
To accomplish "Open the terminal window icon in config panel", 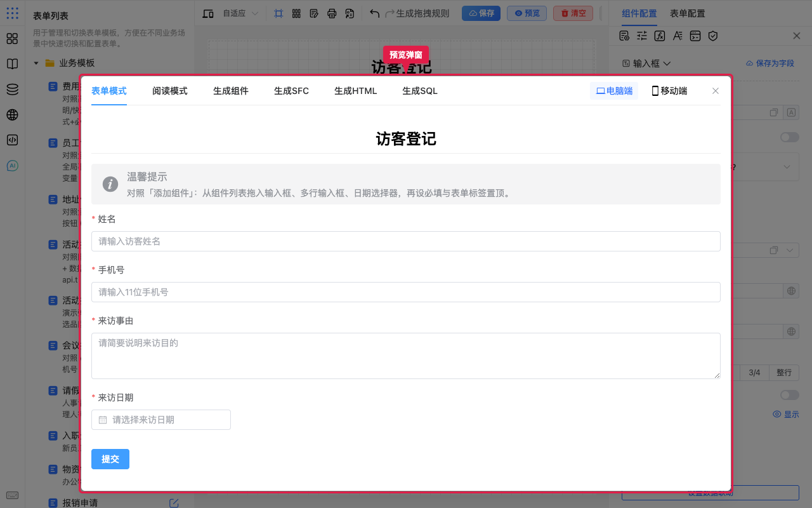I will (695, 36).
